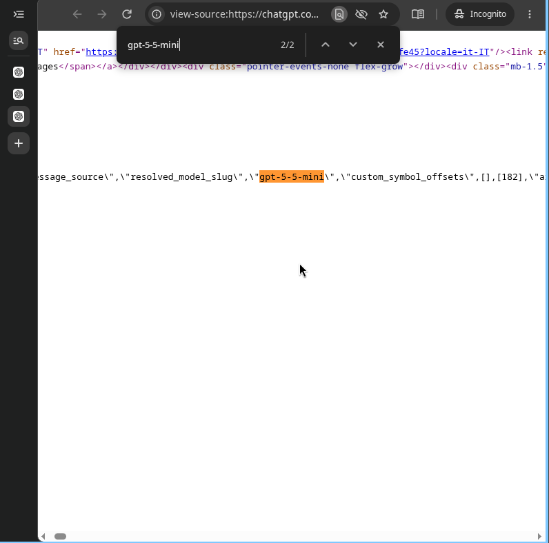Focus the view-source URL address field
The width and height of the screenshot is (549, 543).
point(244,14)
